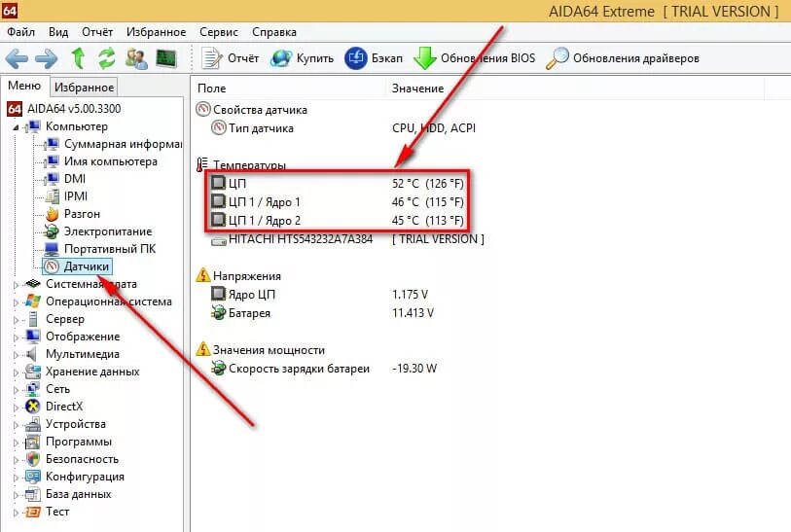The width and height of the screenshot is (791, 532).
Task: Open the Вид menu
Action: (58, 32)
